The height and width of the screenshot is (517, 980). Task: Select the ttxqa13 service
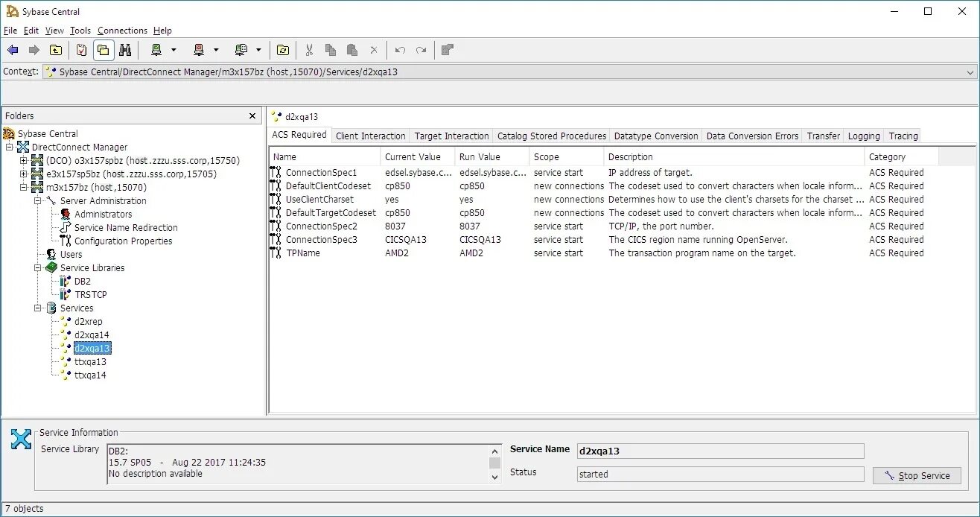pyautogui.click(x=90, y=362)
